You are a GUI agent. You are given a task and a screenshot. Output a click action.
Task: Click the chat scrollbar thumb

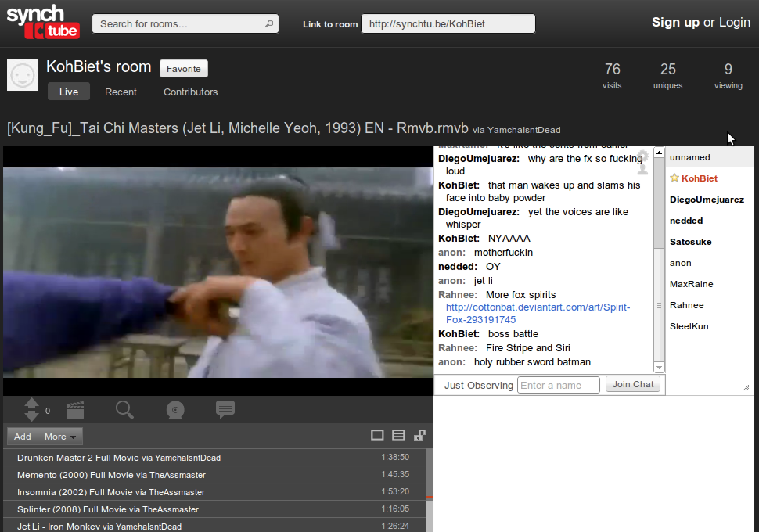click(659, 203)
